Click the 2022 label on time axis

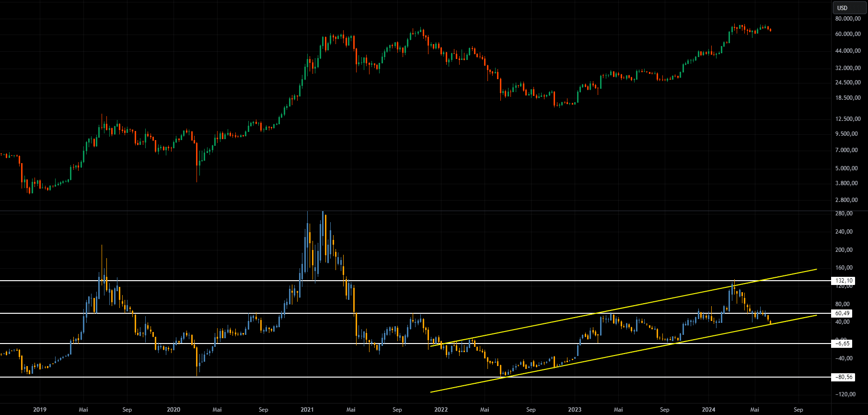pos(441,410)
